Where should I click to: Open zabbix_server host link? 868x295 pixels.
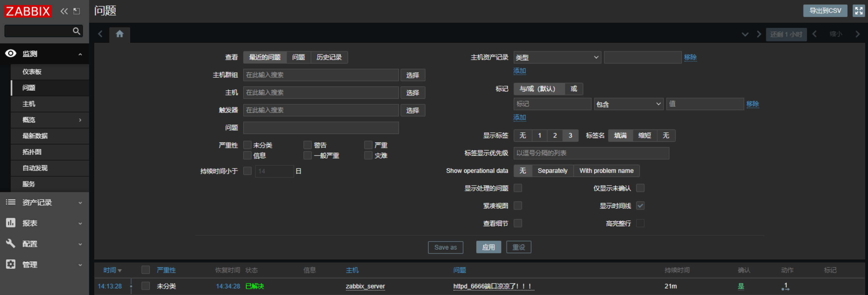point(365,286)
